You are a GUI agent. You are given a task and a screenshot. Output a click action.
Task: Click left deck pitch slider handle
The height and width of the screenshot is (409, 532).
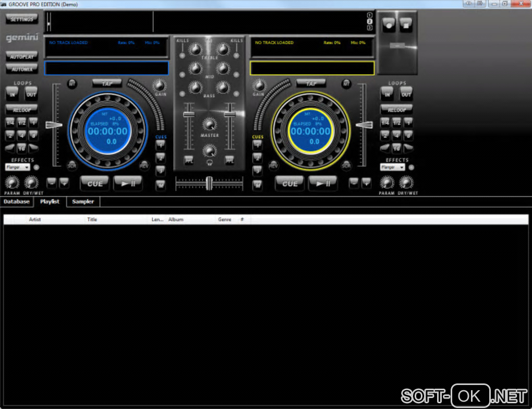pos(54,125)
